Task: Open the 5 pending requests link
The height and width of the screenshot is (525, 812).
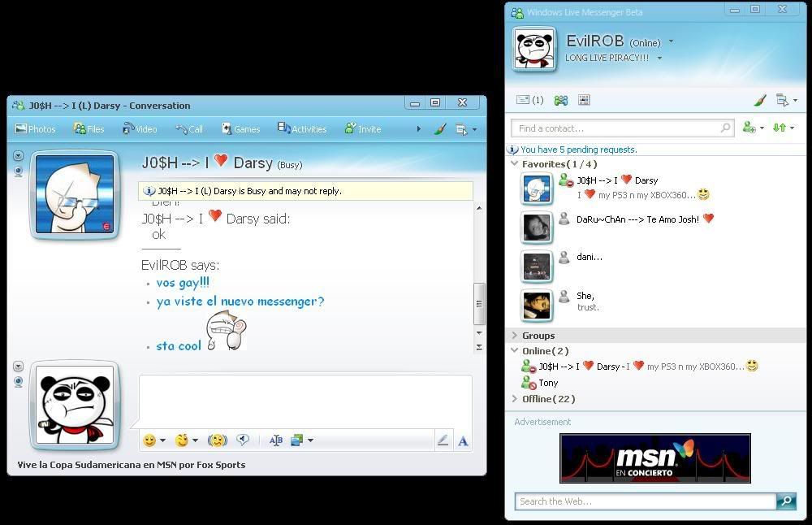Action: point(578,150)
